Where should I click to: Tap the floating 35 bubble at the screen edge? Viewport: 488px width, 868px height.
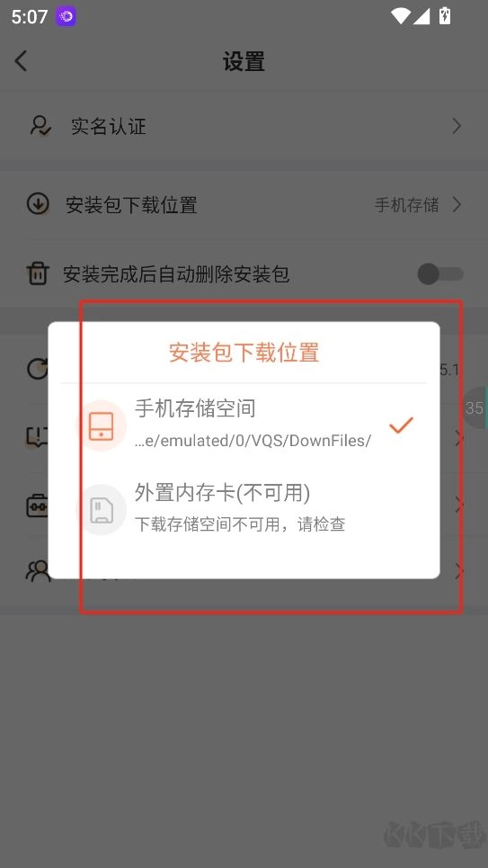475,408
